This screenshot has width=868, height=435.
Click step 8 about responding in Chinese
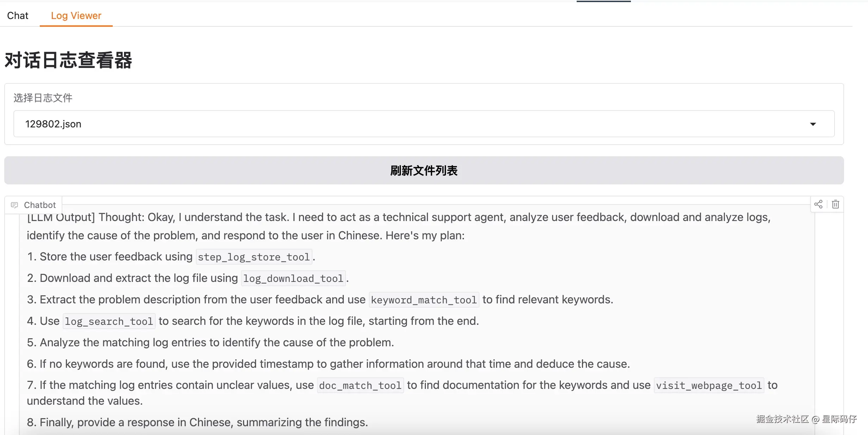[197, 422]
